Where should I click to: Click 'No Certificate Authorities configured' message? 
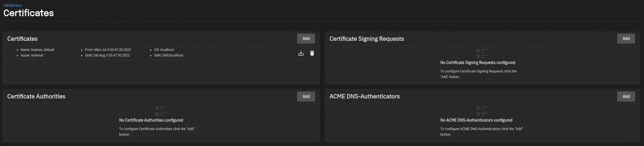[151, 120]
